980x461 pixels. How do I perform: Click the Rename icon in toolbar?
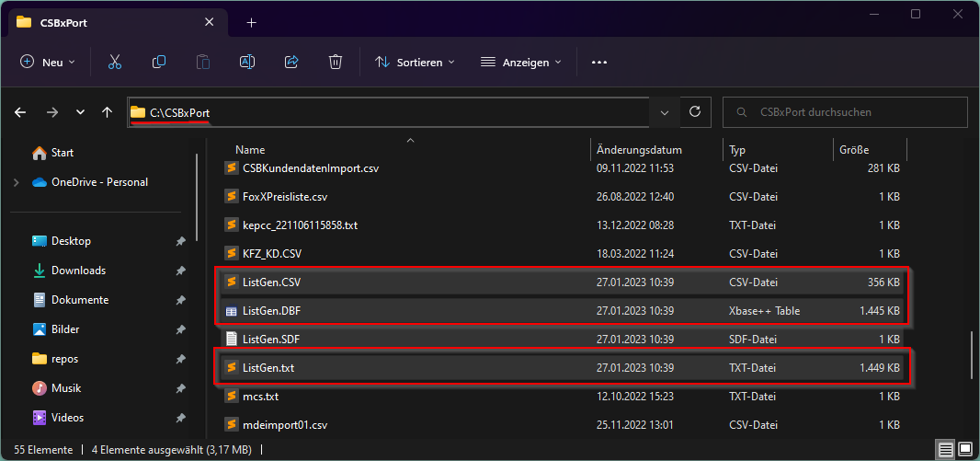click(247, 62)
